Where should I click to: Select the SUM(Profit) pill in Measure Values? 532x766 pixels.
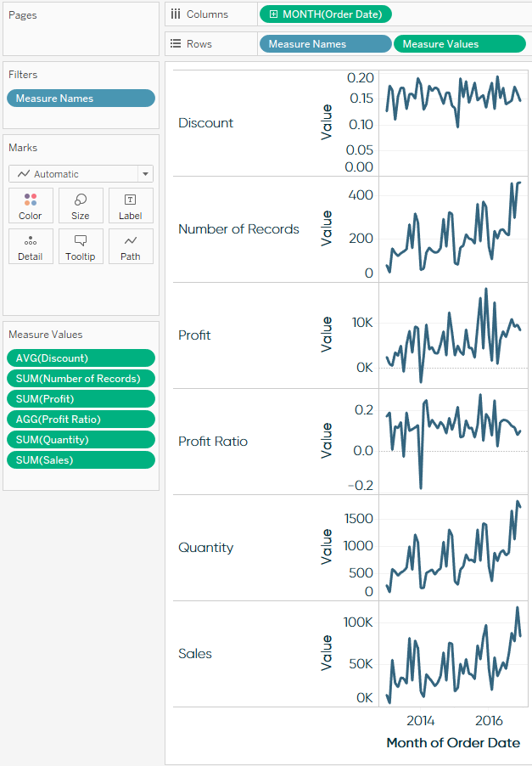click(81, 398)
